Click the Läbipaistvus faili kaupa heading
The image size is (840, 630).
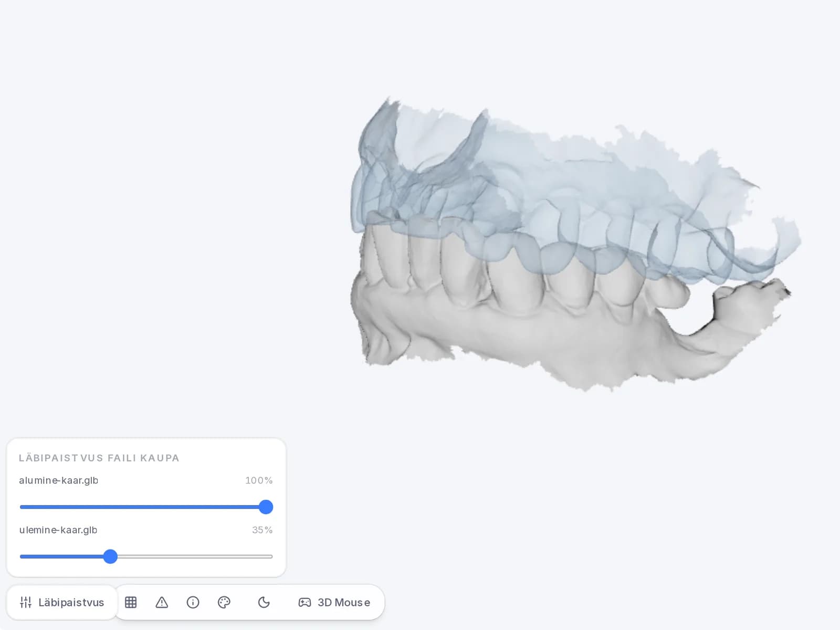coord(99,458)
